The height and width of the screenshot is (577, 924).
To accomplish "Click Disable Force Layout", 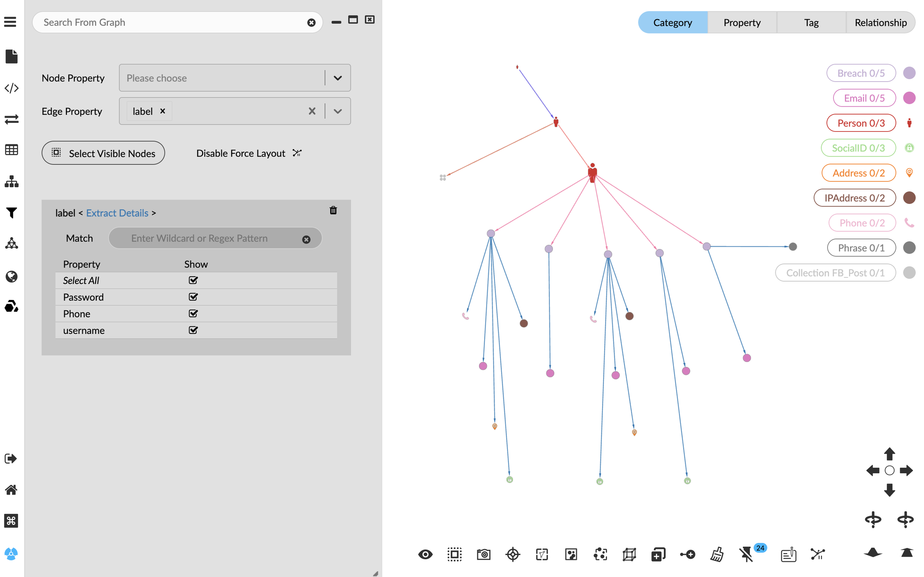I will click(x=249, y=153).
